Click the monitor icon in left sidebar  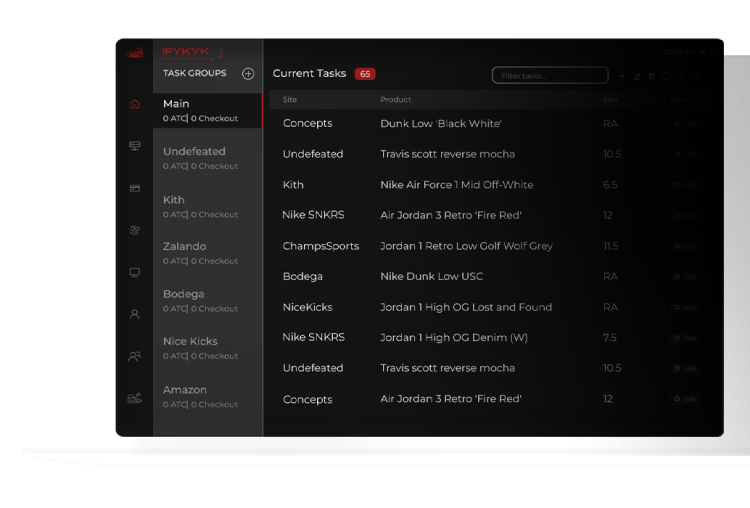click(135, 272)
